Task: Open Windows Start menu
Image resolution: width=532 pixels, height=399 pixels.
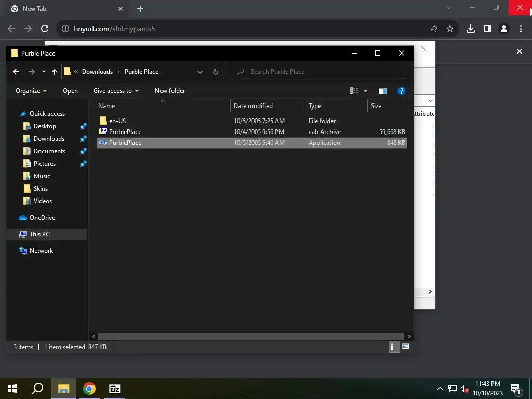Action: click(x=12, y=389)
